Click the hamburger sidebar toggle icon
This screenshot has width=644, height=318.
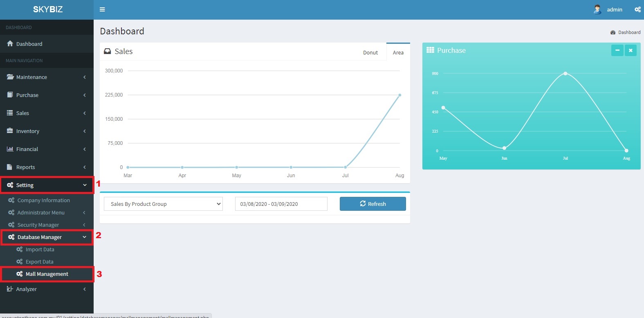click(x=102, y=9)
